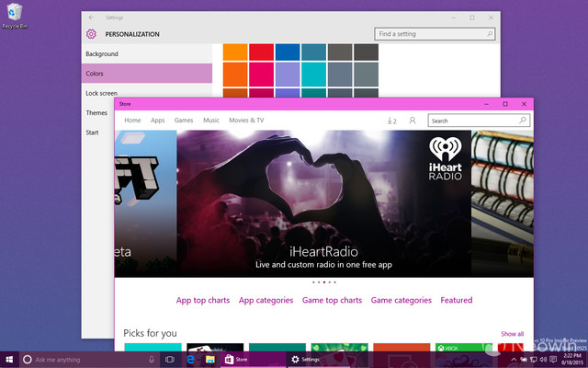Switch to the Games tab in Store
588x368 pixels.
click(x=184, y=121)
